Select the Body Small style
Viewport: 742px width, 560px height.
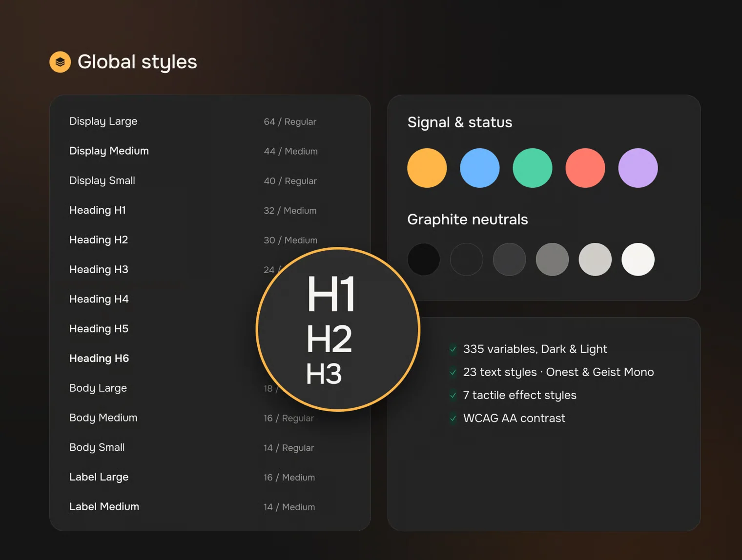(x=97, y=447)
